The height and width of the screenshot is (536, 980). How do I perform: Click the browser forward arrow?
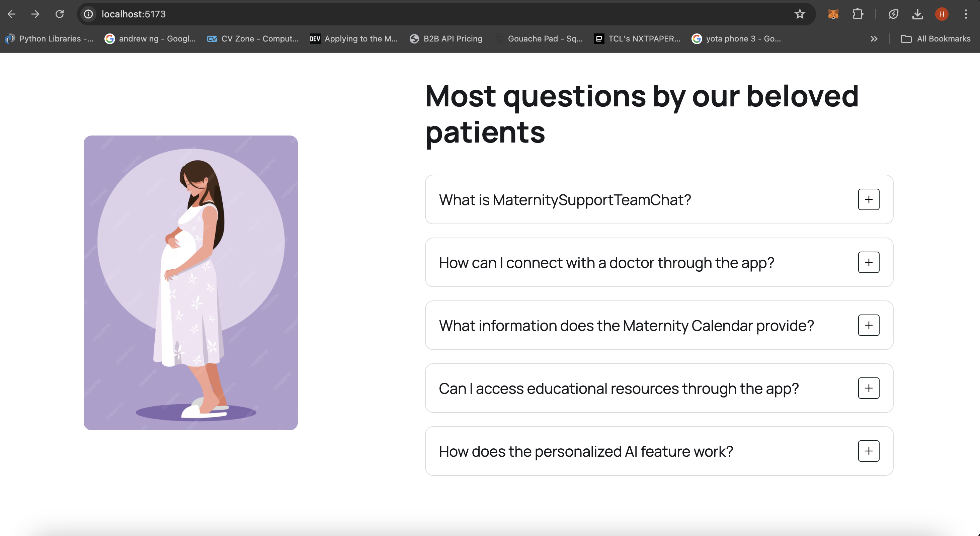click(35, 14)
